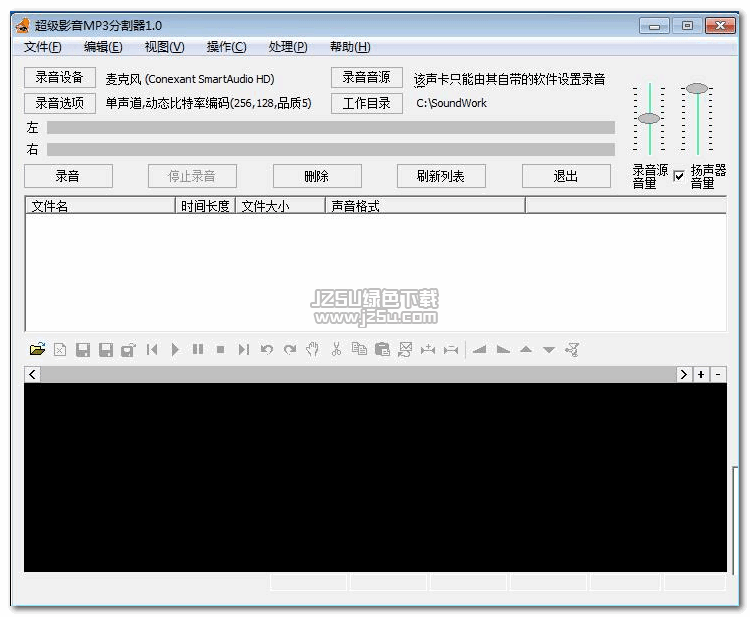Image resolution: width=750 pixels, height=617 pixels.
Task: Stop playback with the square stop icon
Action: [x=221, y=350]
